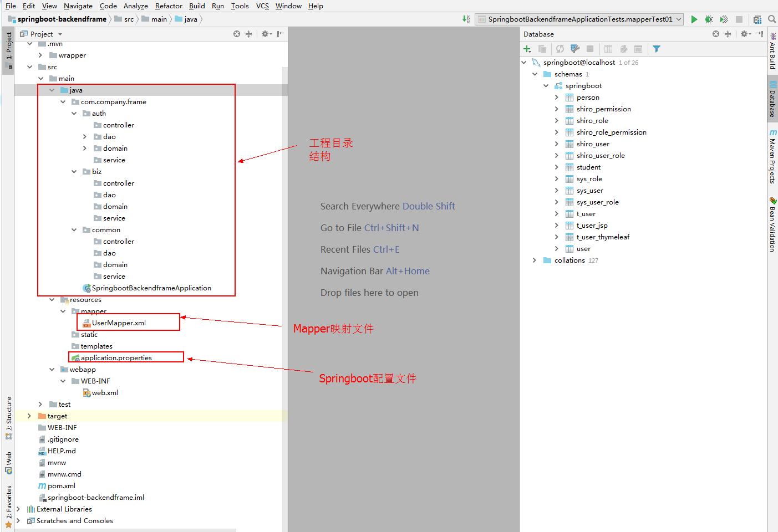Open the VCS menu
The height and width of the screenshot is (532, 778).
click(262, 6)
